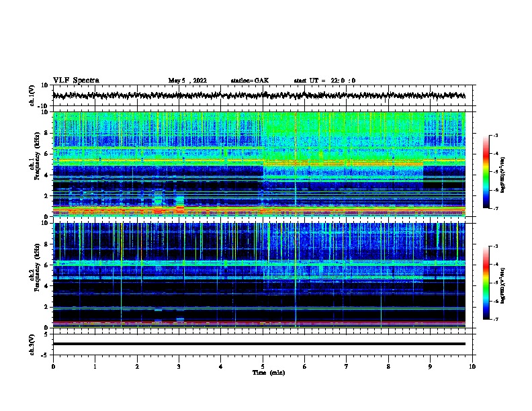Image resolution: width=532 pixels, height=411 pixels.
Task: Click the "ch.3(V)" axis label
Action: [32, 345]
